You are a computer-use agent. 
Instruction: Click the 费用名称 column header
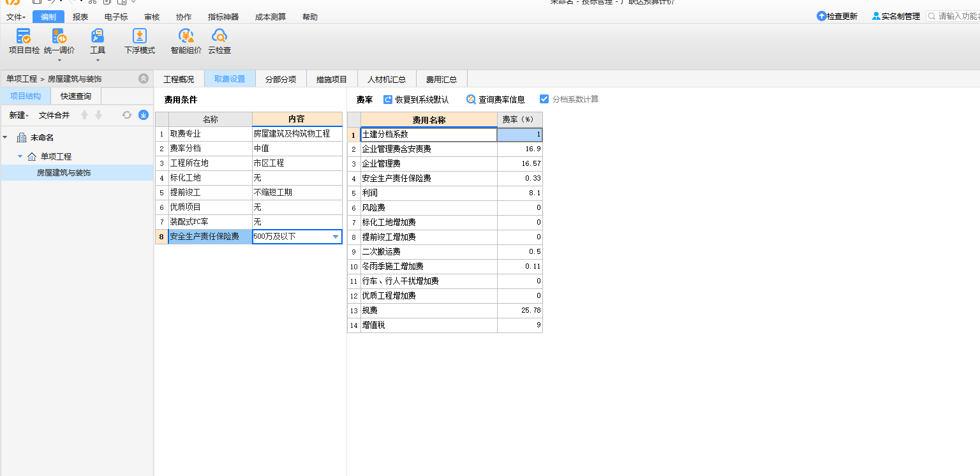point(429,119)
